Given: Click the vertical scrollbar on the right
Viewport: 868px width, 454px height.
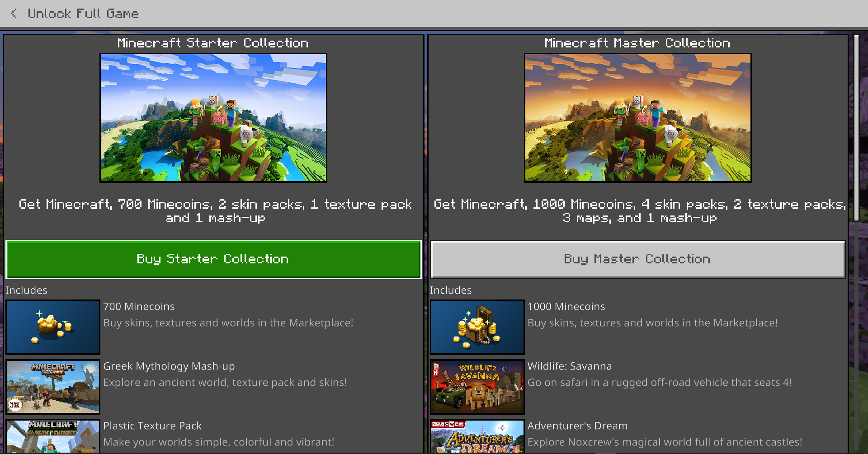Looking at the screenshot, I should (x=856, y=128).
